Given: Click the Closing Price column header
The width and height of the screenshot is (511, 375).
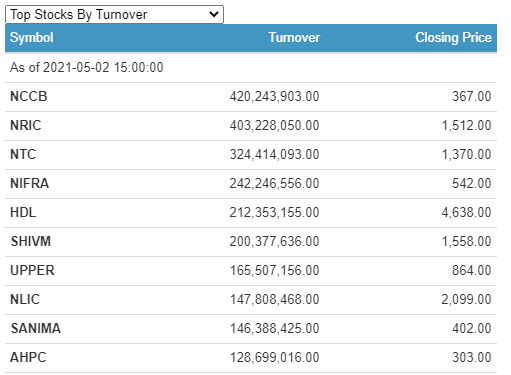Looking at the screenshot, I should point(453,37).
